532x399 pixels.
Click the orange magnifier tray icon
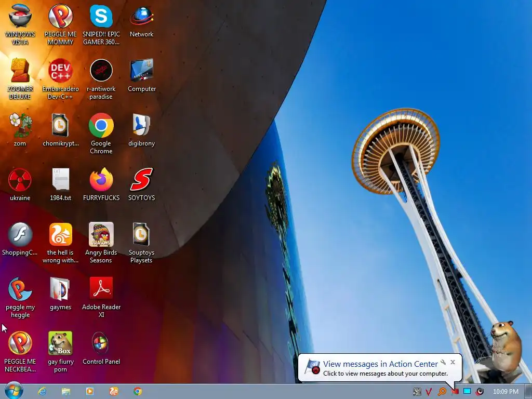click(442, 392)
